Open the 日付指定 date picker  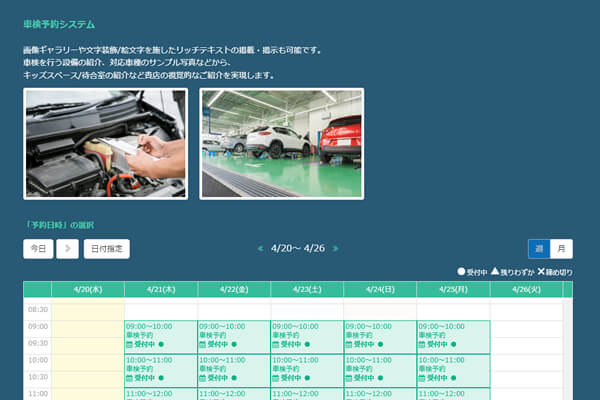pos(107,249)
